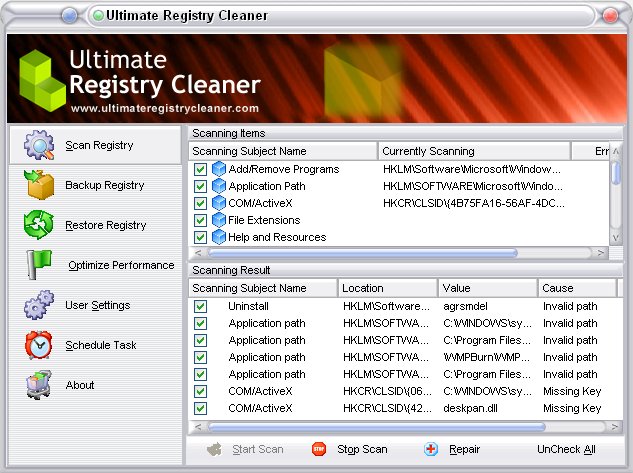
Task: Click the blue cube icon beside File Extensions
Action: [x=219, y=220]
